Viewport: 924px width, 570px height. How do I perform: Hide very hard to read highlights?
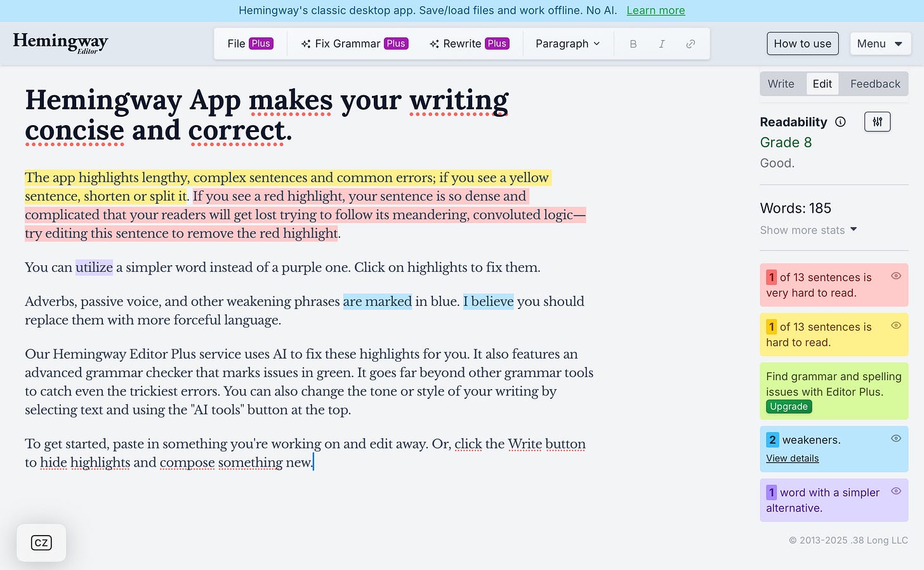[x=896, y=276]
